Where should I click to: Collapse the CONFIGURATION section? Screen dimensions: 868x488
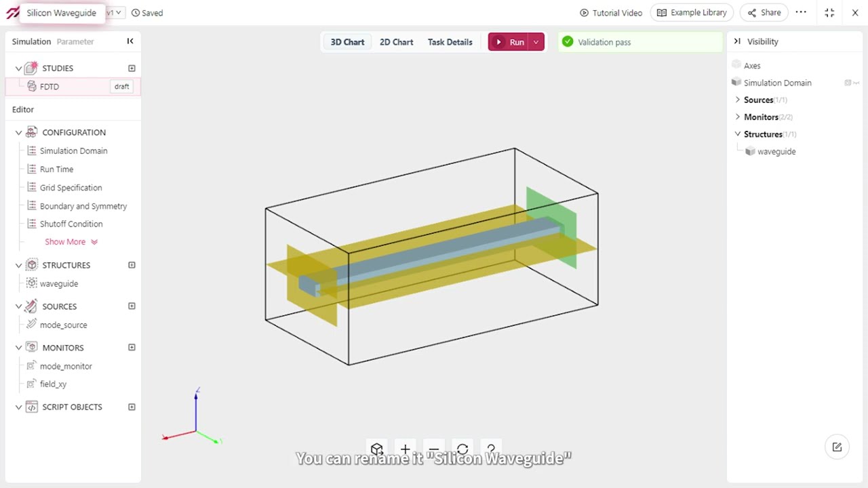[18, 133]
